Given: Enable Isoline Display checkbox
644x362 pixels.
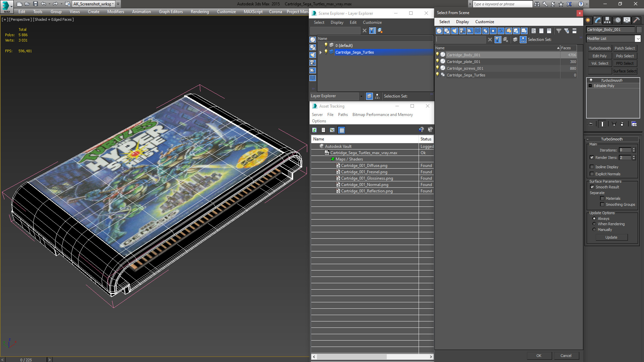Looking at the screenshot, I should 592,167.
